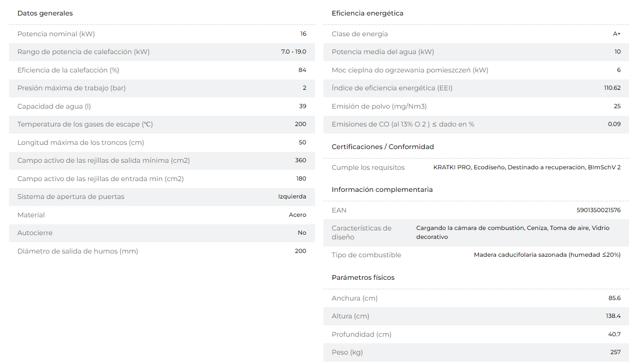Select the Eficiencia energética section heading
The image size is (630, 364).
tap(367, 13)
